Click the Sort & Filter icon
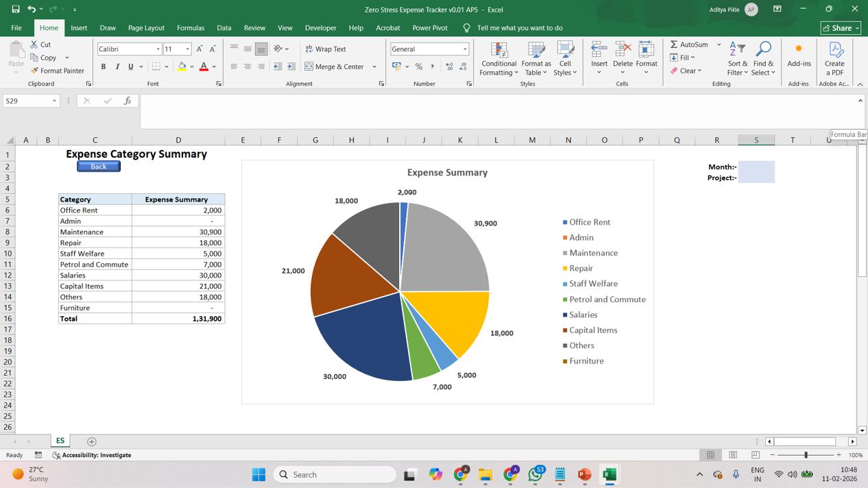The image size is (868, 488). tap(737, 58)
